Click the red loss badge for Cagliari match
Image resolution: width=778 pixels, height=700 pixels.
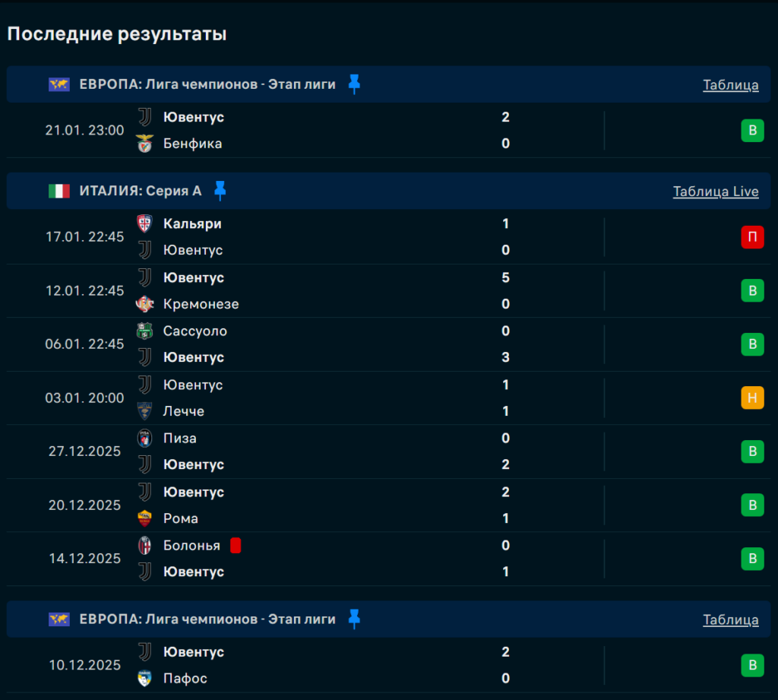click(752, 237)
